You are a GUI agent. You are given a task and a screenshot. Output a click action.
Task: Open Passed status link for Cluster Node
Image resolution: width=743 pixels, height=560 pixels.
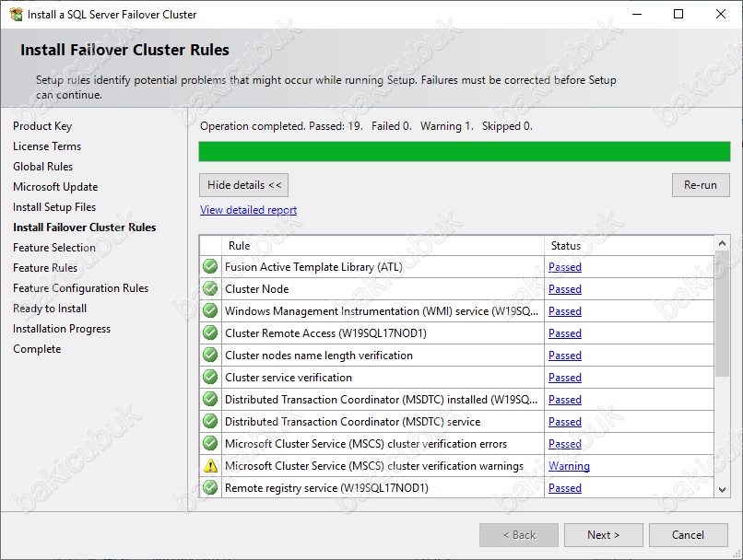(x=565, y=289)
